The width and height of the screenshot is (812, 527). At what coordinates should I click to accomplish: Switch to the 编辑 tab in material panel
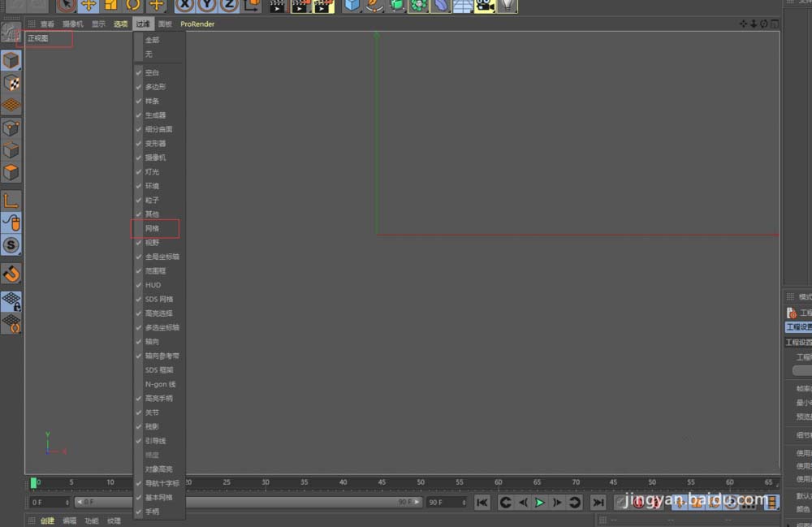pyautogui.click(x=70, y=521)
